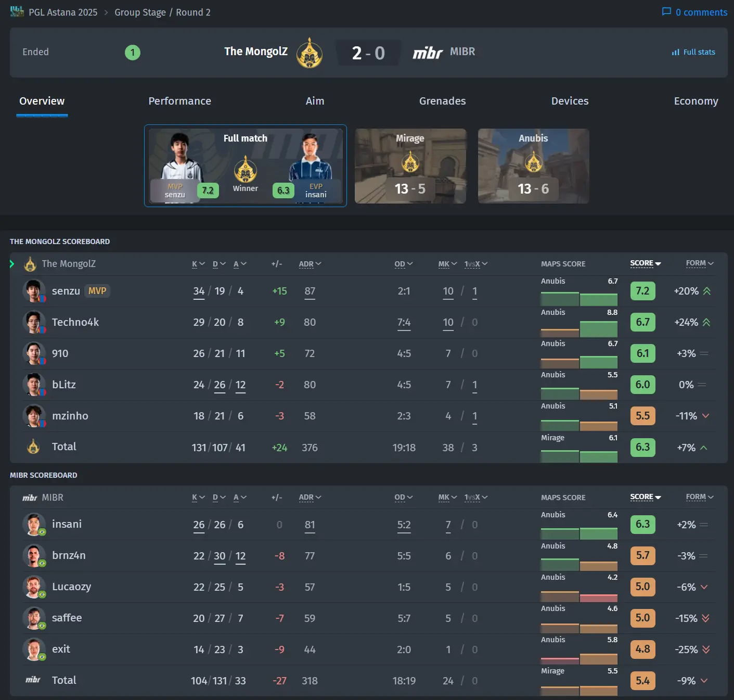Click the green best-of-1 badge

(x=133, y=52)
